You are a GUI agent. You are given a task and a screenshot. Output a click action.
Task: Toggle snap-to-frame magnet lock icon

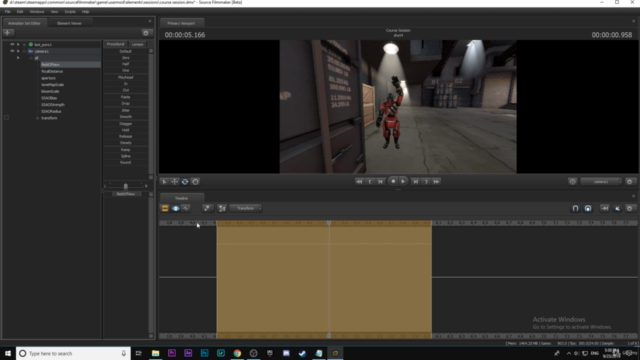click(588, 209)
